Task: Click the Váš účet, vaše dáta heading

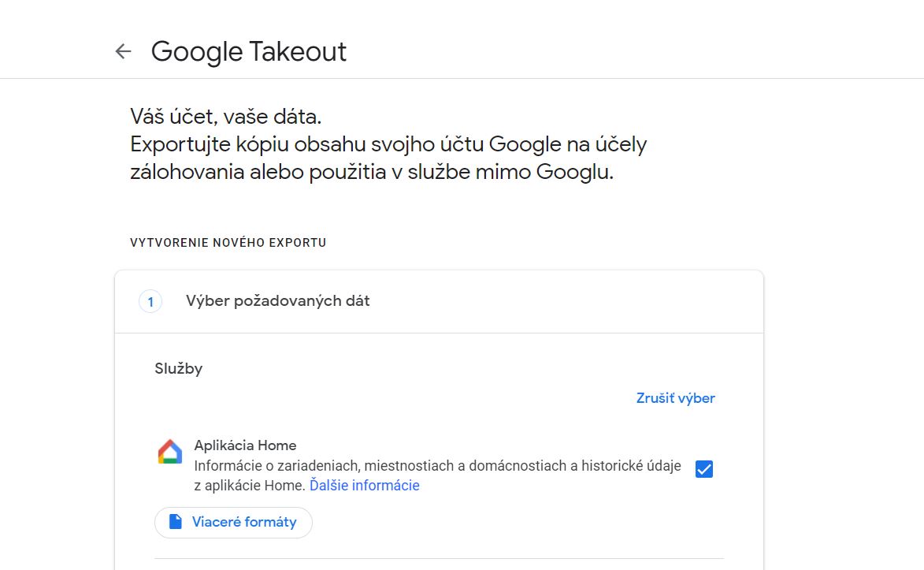Action: click(x=226, y=117)
